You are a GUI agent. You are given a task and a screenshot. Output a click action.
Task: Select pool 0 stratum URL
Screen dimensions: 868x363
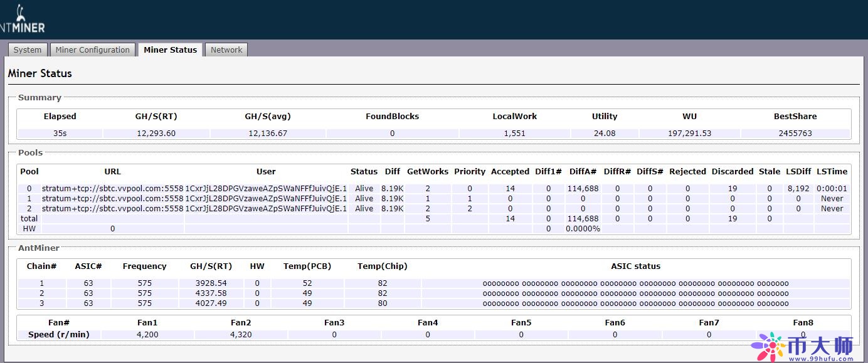113,188
